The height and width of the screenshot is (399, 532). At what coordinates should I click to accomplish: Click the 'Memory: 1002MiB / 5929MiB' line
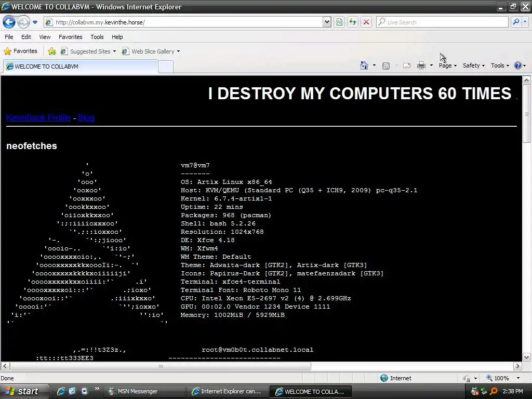pyautogui.click(x=232, y=315)
